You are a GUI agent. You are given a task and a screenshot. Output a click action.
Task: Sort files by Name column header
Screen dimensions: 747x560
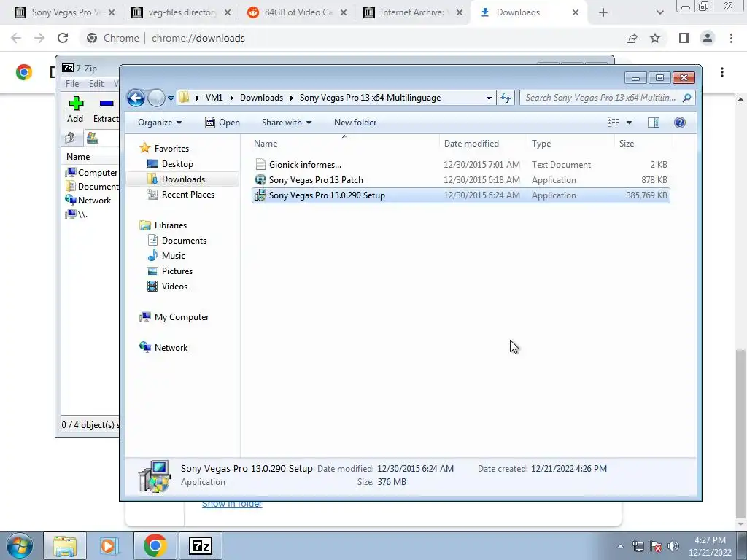pos(344,144)
